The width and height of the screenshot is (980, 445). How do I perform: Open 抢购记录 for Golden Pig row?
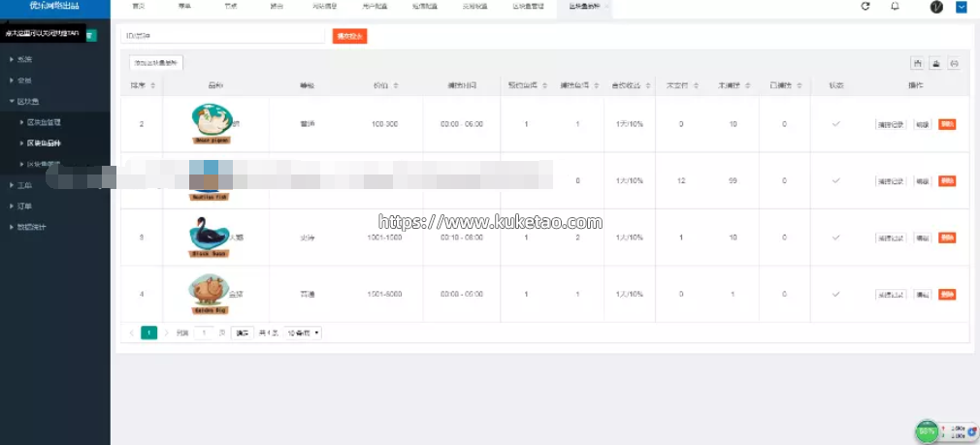click(x=891, y=294)
